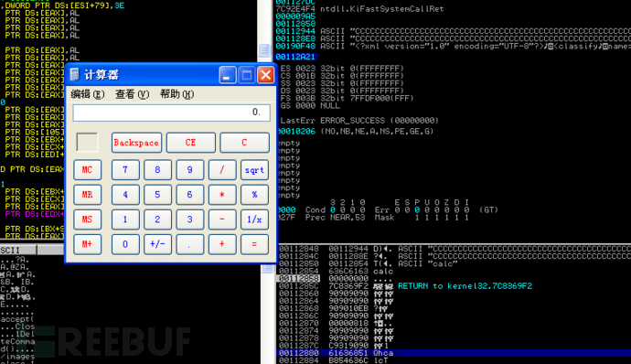The image size is (631, 364).
Task: Close the 计算器 Calculator window
Action: tap(265, 75)
